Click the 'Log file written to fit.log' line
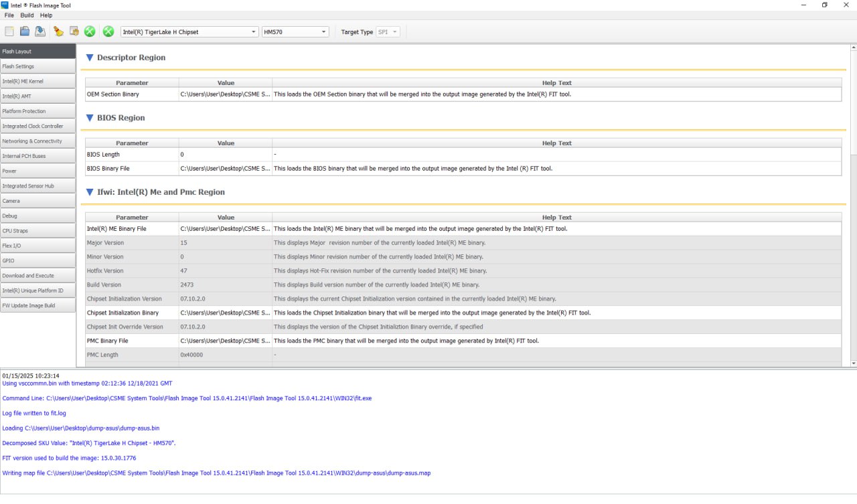This screenshot has height=504, width=857. (x=34, y=413)
